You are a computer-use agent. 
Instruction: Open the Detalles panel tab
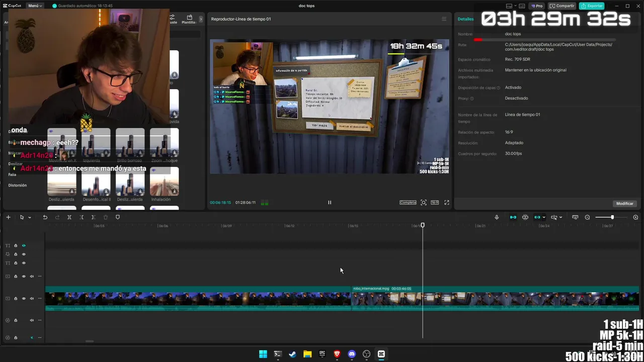pos(465,19)
